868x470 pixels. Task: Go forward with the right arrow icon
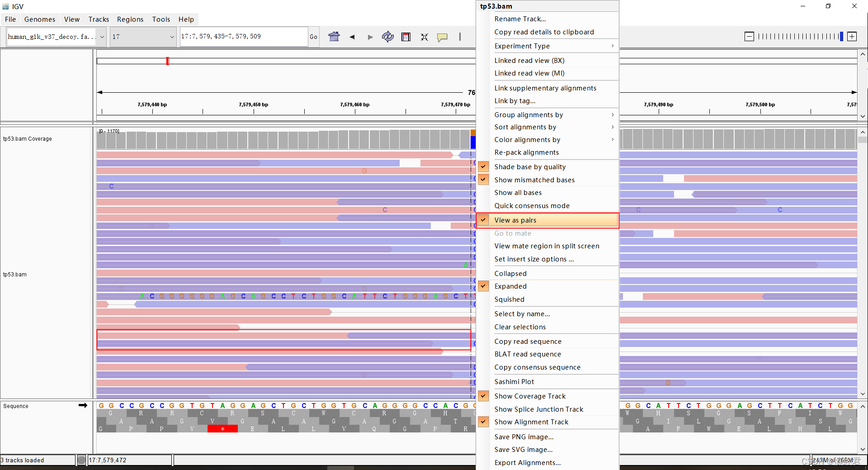pyautogui.click(x=370, y=37)
